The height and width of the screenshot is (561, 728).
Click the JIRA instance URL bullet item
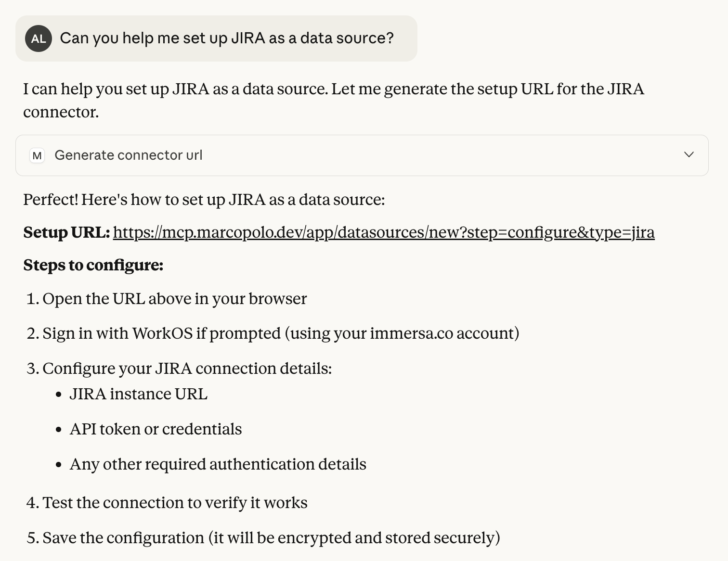tap(139, 394)
